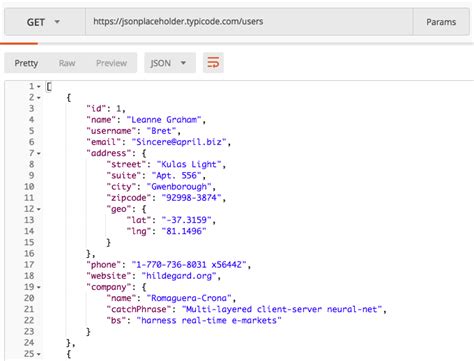The image size is (474, 361).
Task: Click the "-37.3159" lat value
Action: (x=186, y=220)
